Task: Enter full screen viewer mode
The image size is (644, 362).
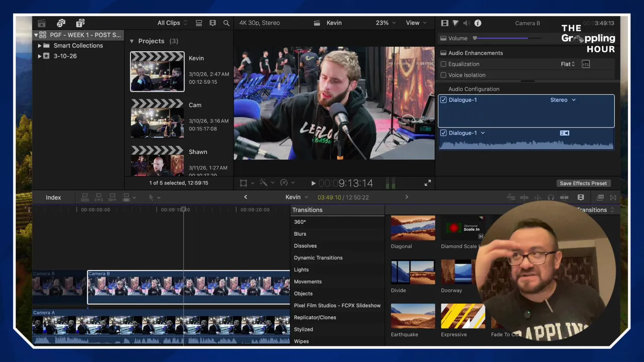Action: pyautogui.click(x=428, y=183)
